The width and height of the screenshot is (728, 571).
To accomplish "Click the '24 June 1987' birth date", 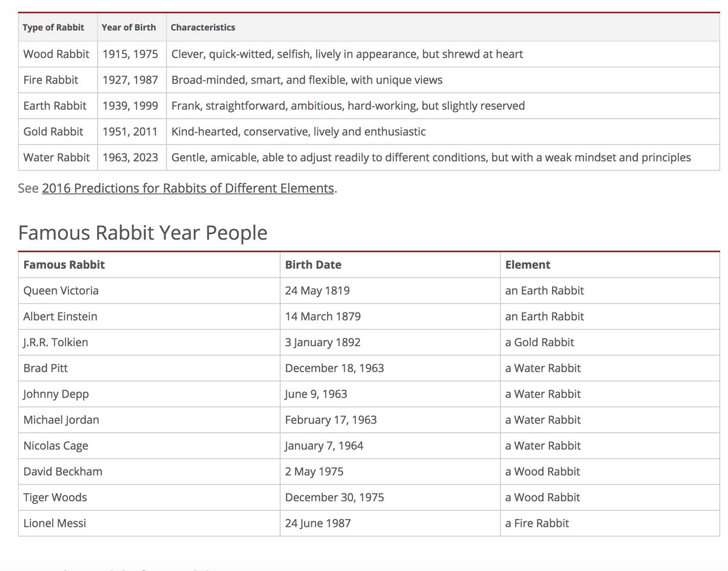I will click(x=318, y=523).
